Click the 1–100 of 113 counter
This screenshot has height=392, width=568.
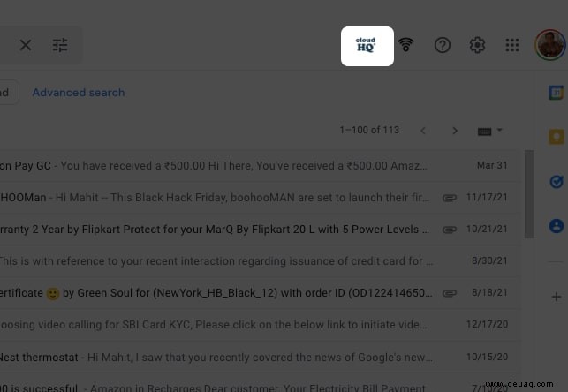tap(369, 130)
